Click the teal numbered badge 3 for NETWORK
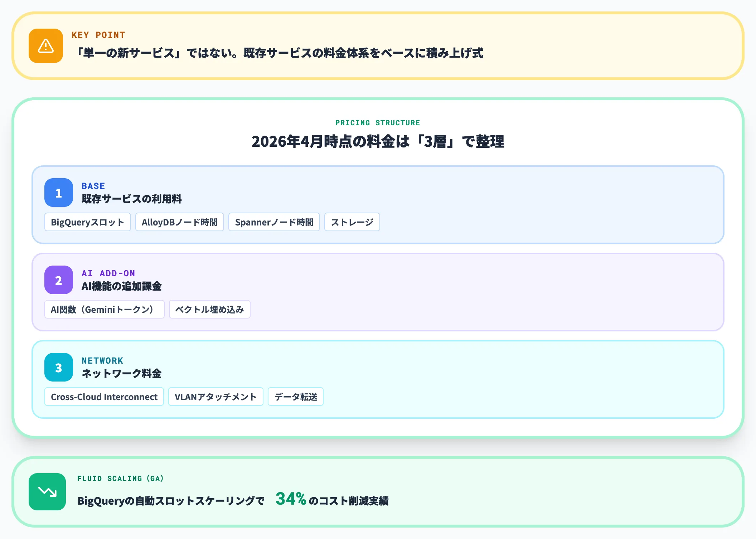Viewport: 756px width, 539px height. click(58, 367)
